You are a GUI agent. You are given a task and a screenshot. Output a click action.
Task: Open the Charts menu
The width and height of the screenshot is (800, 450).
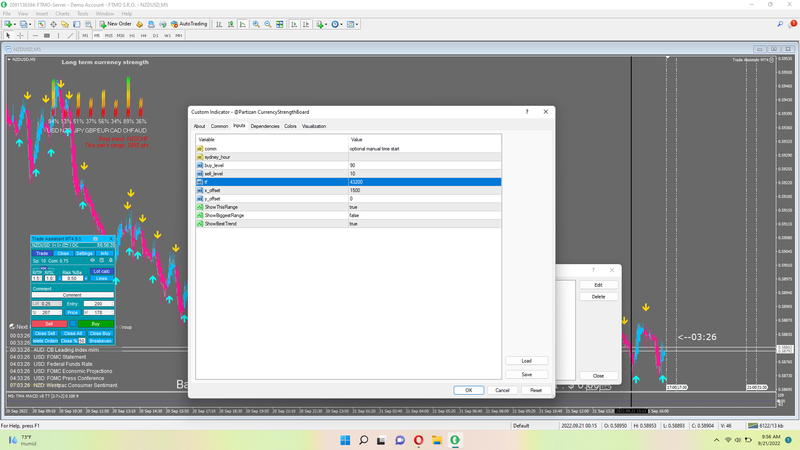point(60,13)
